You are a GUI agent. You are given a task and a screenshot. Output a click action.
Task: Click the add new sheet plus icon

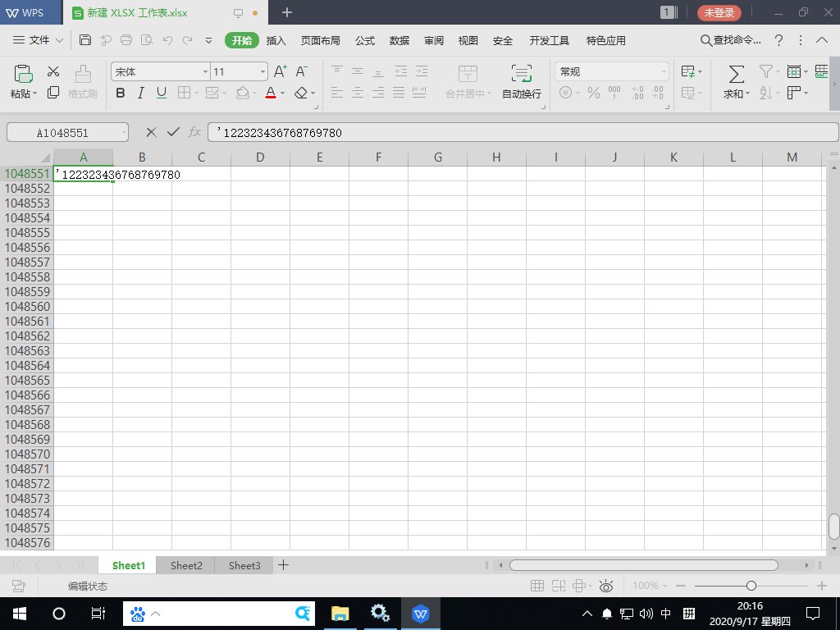pos(284,565)
